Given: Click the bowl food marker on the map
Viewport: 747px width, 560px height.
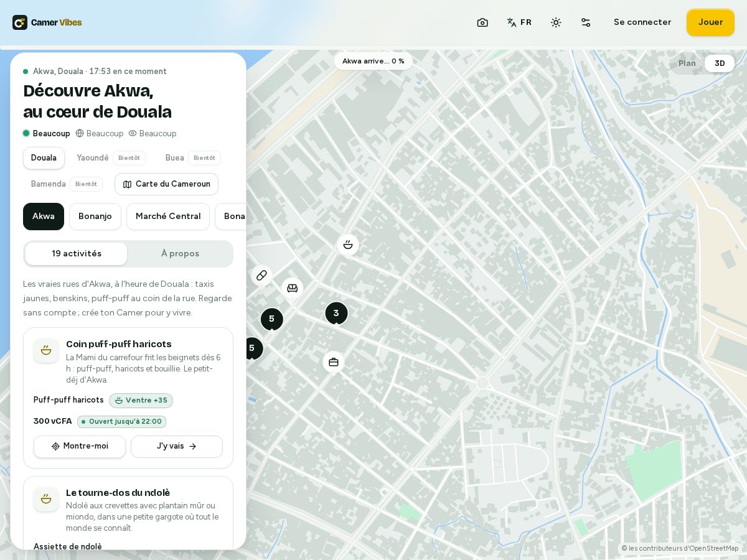Looking at the screenshot, I should point(348,245).
